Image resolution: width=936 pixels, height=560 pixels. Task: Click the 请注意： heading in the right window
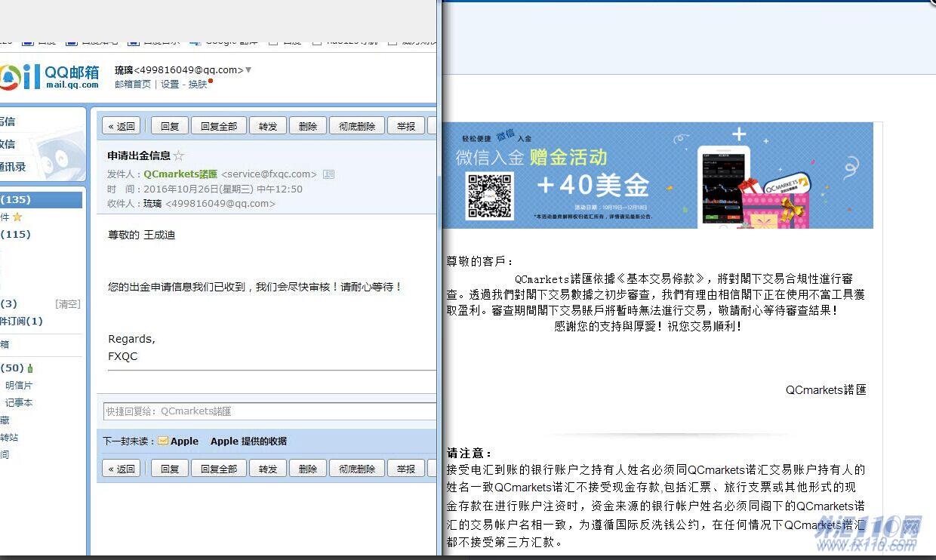click(x=469, y=453)
